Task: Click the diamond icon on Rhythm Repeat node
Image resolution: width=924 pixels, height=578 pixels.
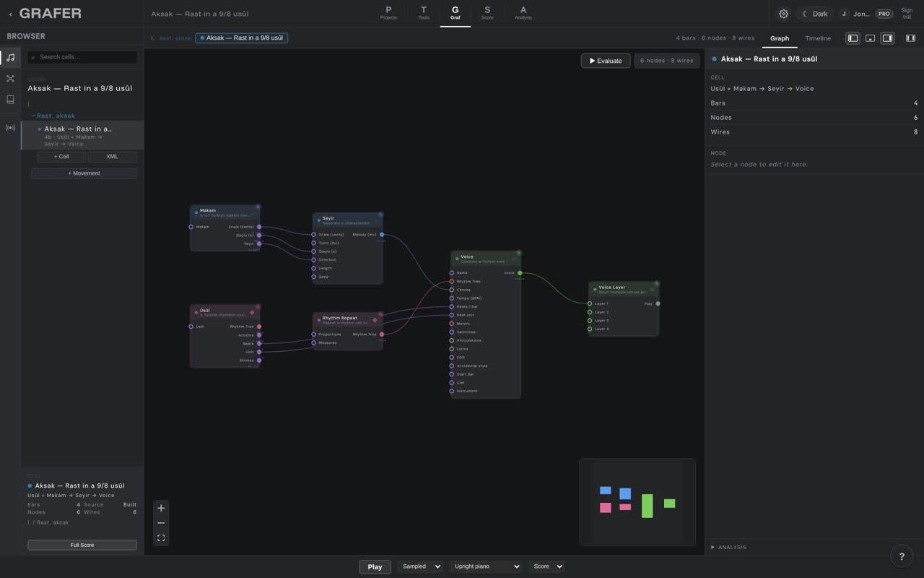Action: click(375, 319)
